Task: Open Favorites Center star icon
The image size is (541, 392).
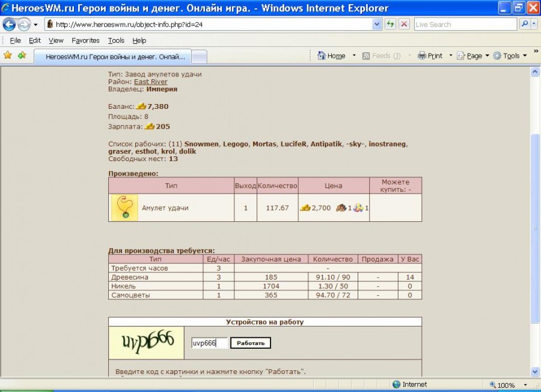Action: (8, 55)
